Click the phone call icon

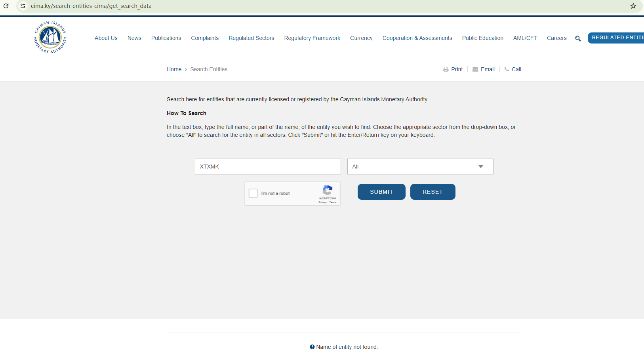507,69
